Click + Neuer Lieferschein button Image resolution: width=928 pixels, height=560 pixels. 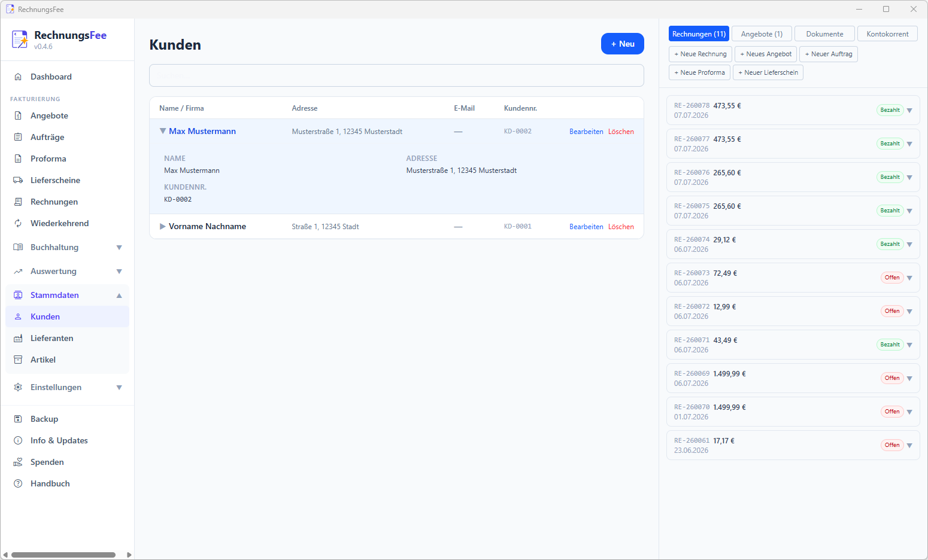coord(768,72)
